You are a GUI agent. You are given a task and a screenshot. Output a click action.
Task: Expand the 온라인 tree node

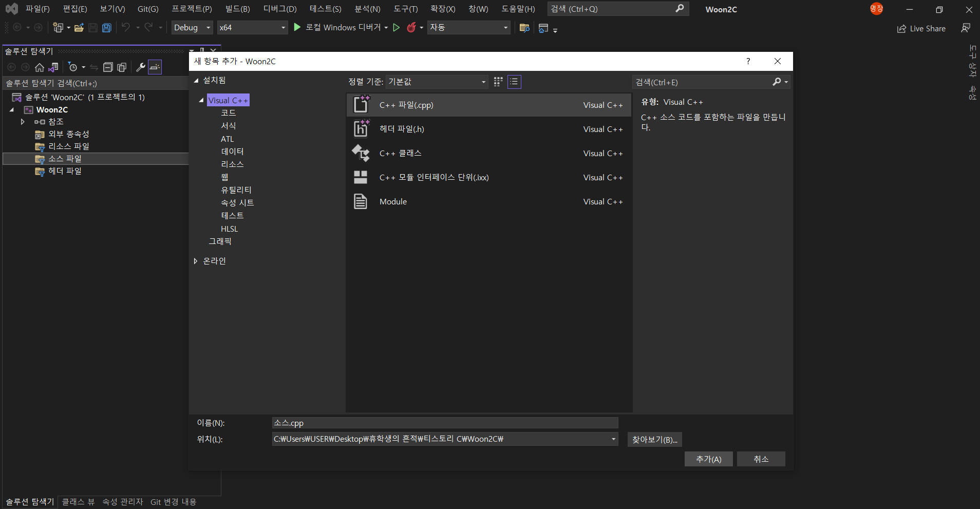pyautogui.click(x=196, y=261)
